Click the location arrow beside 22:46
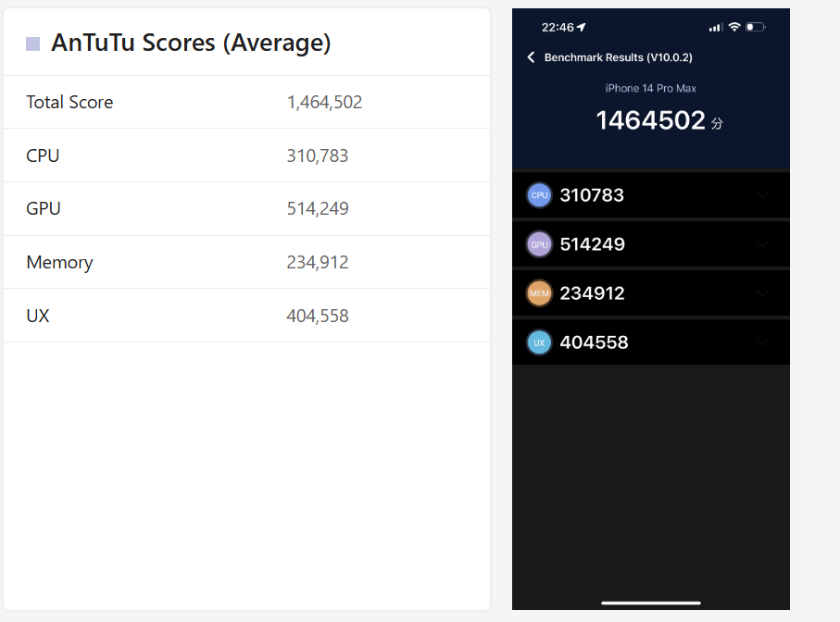The width and height of the screenshot is (840, 622). click(582, 27)
